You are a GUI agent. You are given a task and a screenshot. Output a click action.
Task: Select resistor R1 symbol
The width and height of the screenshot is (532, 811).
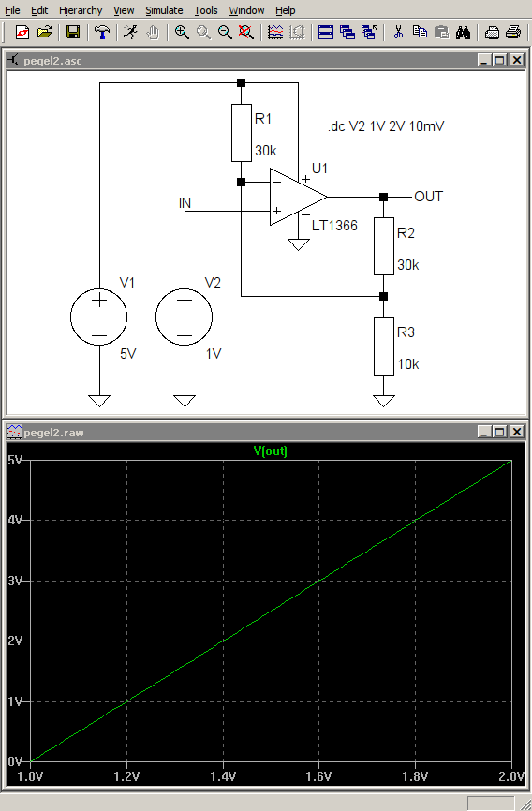pos(241,133)
